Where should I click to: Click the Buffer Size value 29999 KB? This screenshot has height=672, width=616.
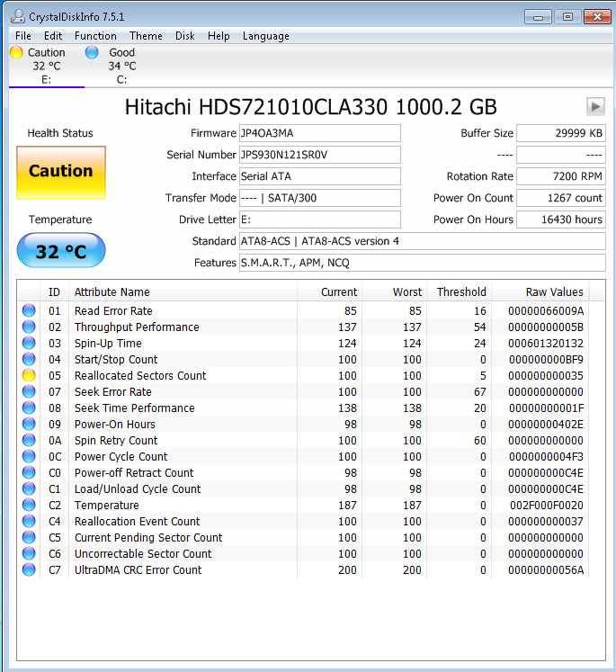(x=561, y=133)
